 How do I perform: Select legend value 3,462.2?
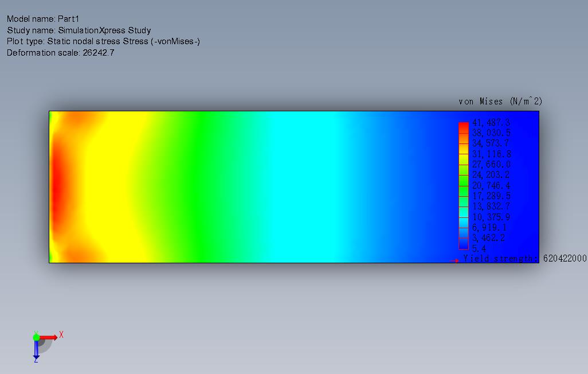488,238
